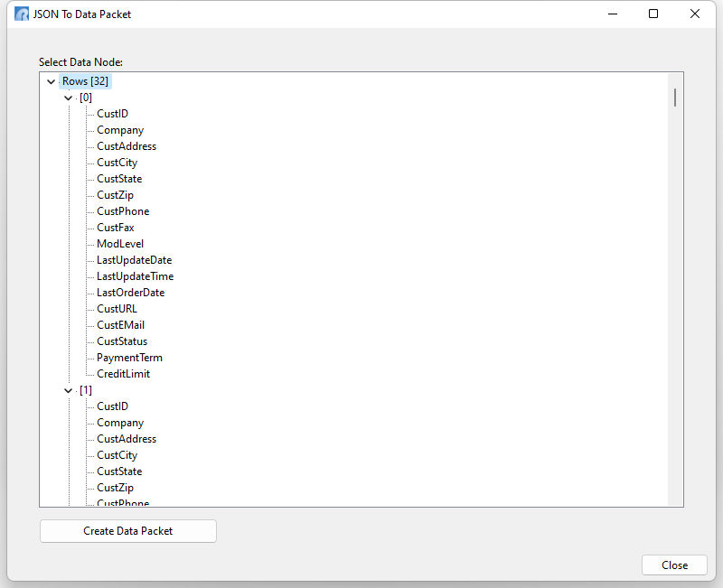
Task: Select the CreditLimit field
Action: tap(124, 374)
